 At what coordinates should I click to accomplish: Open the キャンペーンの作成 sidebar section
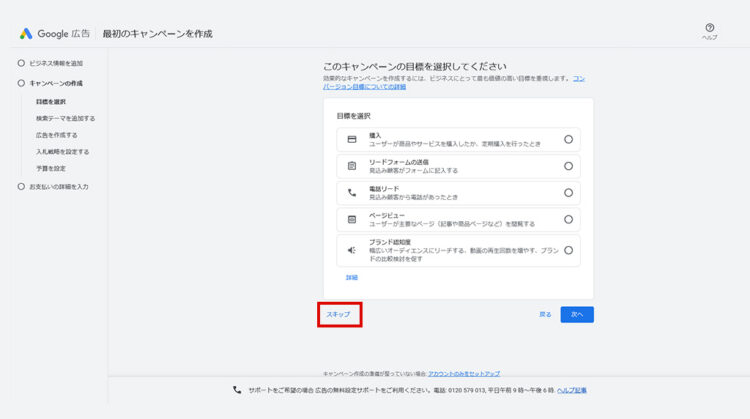tap(56, 83)
